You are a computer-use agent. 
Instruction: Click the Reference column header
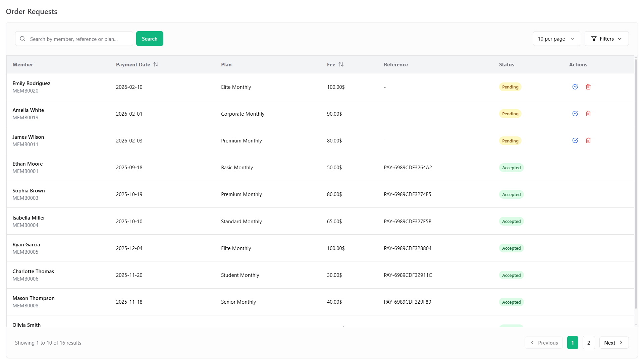(396, 65)
